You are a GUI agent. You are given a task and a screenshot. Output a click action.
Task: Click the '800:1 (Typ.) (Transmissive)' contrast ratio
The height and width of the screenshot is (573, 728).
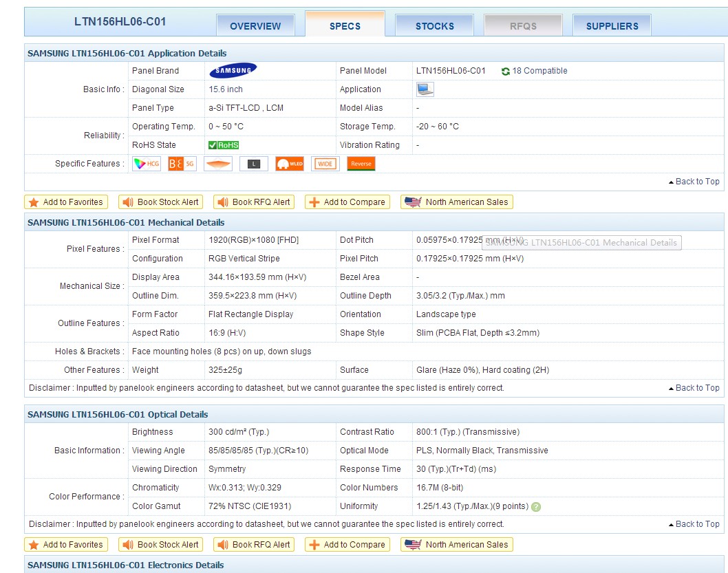pyautogui.click(x=468, y=431)
